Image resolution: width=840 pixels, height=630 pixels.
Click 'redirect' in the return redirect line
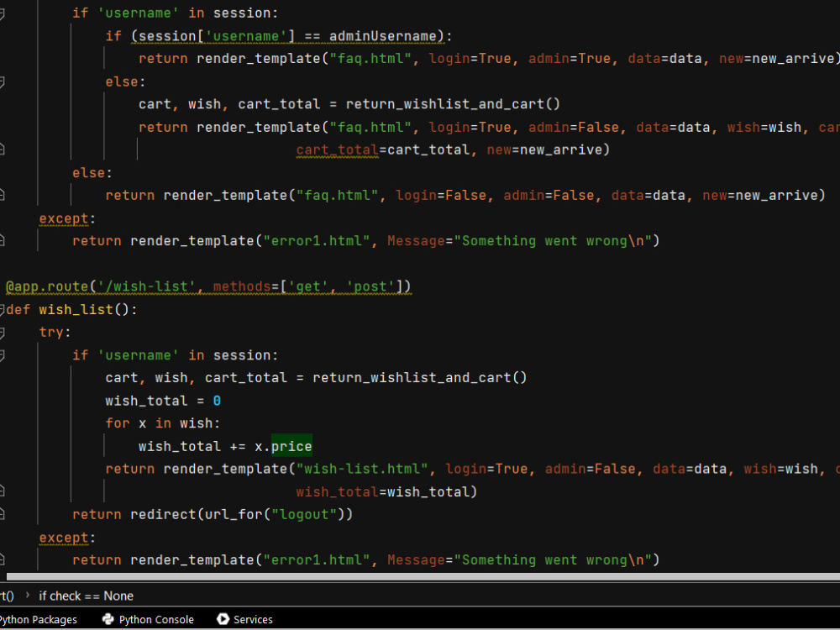(x=164, y=514)
